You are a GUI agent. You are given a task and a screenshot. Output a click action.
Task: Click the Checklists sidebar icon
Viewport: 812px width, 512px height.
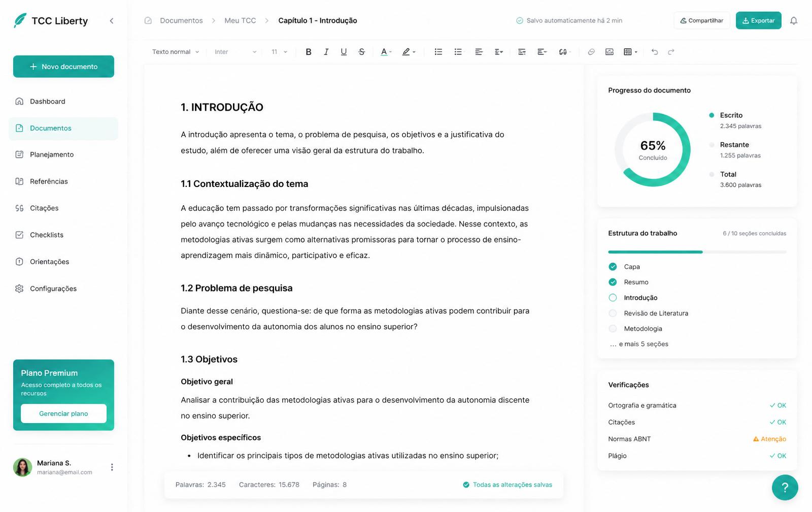coord(19,235)
